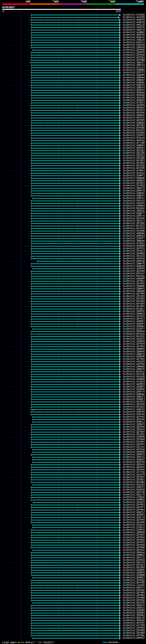Click the shorter alignment bar of UniRef100_Q9MU38
Image resolution: width=146 pixels, height=644 pixels.
point(79,261)
